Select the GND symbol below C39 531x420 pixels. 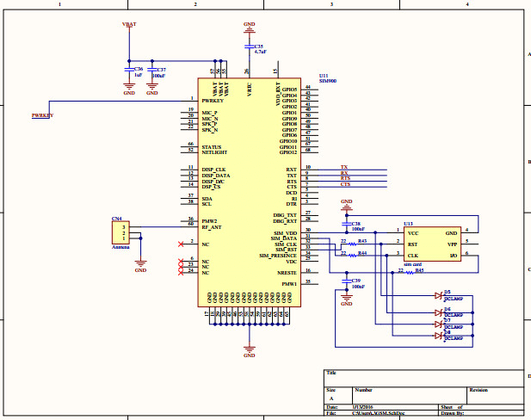tap(347, 300)
